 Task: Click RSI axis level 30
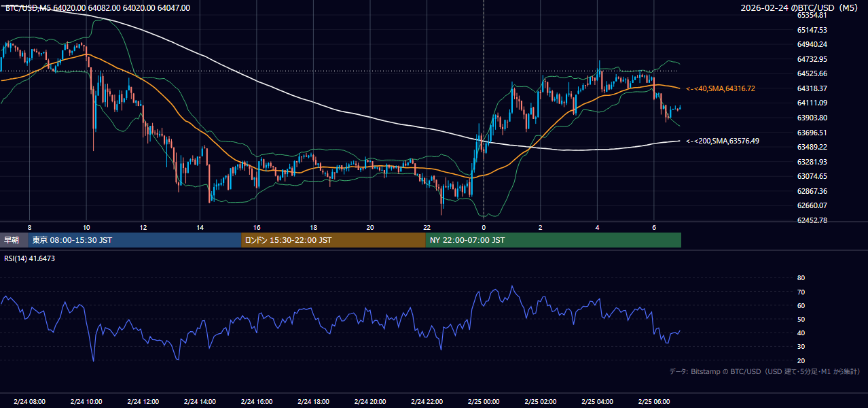pyautogui.click(x=801, y=347)
